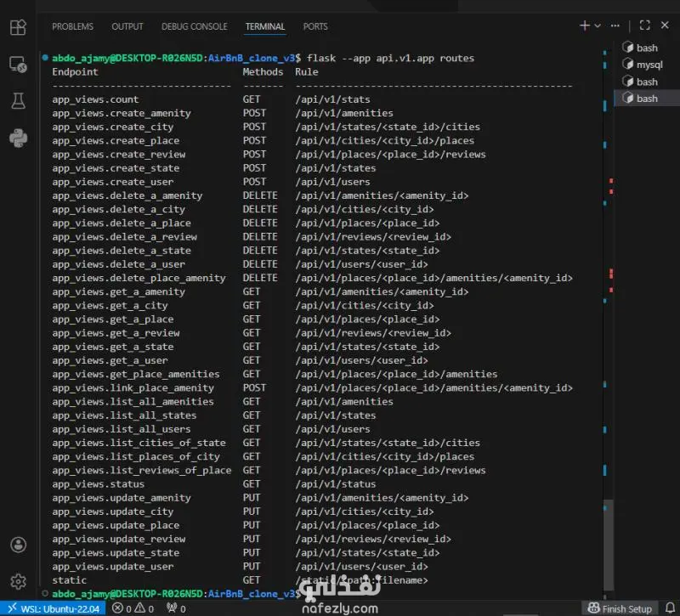Open the Extensions view in activity bar

coord(18,27)
